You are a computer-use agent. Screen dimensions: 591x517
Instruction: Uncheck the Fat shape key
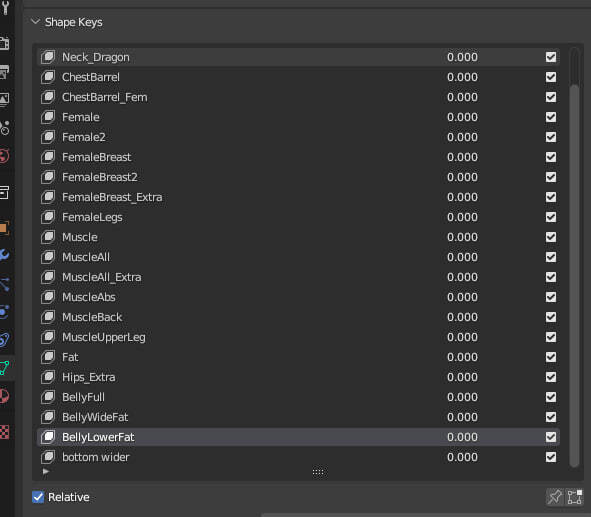551,357
